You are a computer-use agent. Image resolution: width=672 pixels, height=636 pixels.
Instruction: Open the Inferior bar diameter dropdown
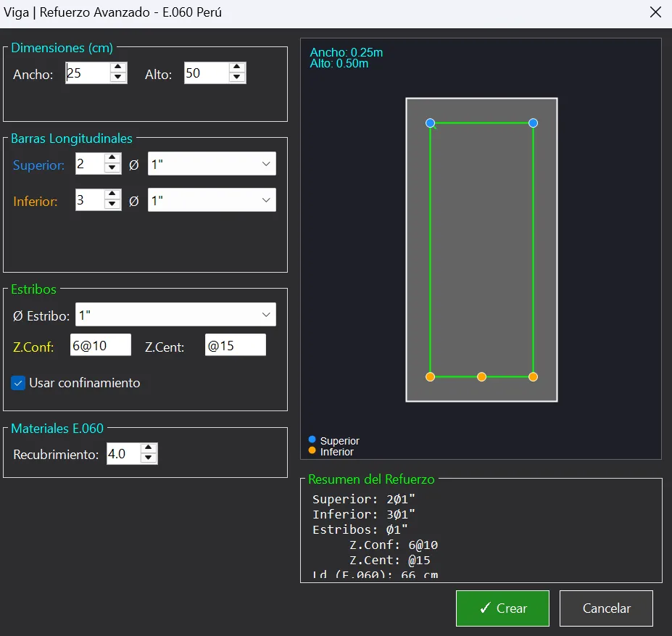coord(212,200)
